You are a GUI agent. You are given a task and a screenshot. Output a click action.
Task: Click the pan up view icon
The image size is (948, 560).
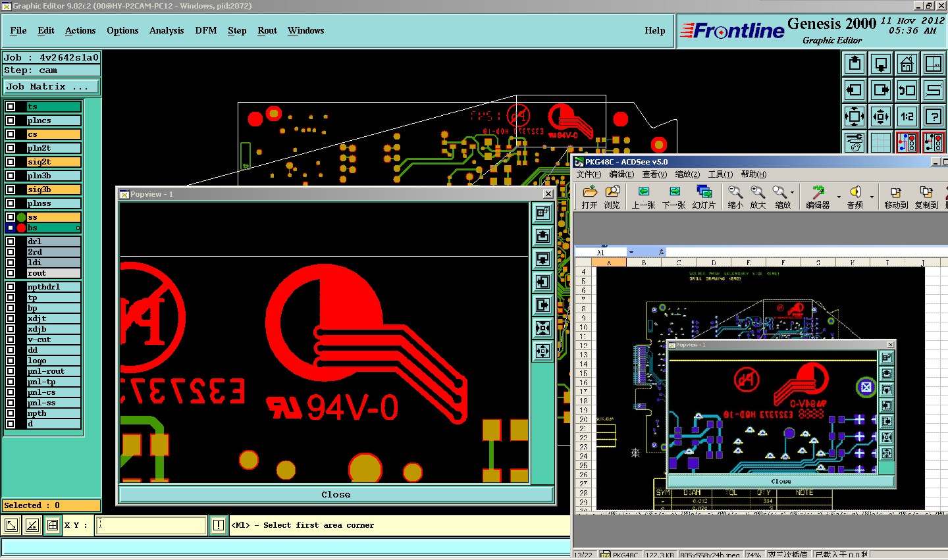tap(855, 64)
